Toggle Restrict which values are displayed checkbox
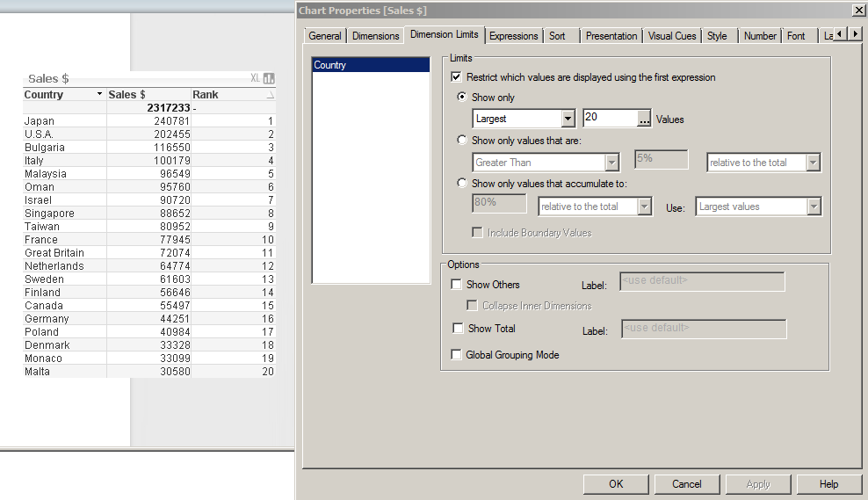Screen dimensions: 868x500 tap(456, 77)
